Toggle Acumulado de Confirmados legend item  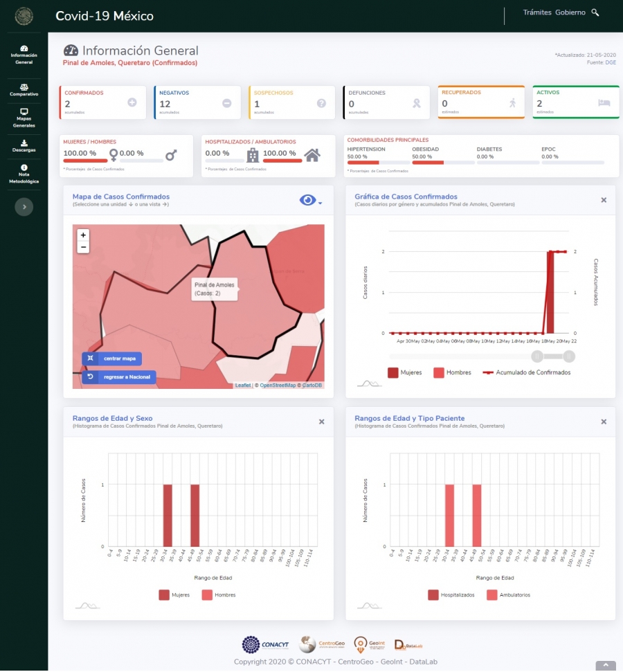coord(526,372)
